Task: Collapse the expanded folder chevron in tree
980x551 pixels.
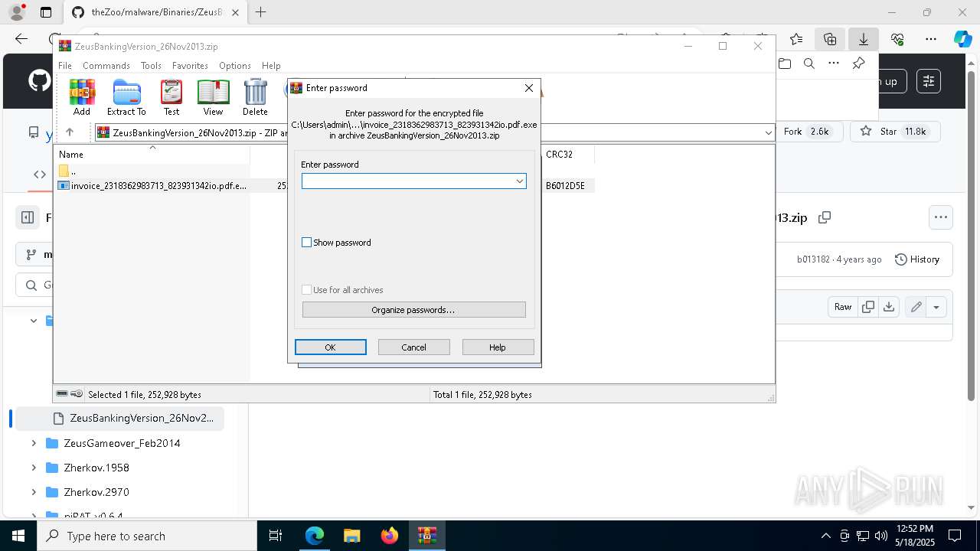Action: click(34, 321)
